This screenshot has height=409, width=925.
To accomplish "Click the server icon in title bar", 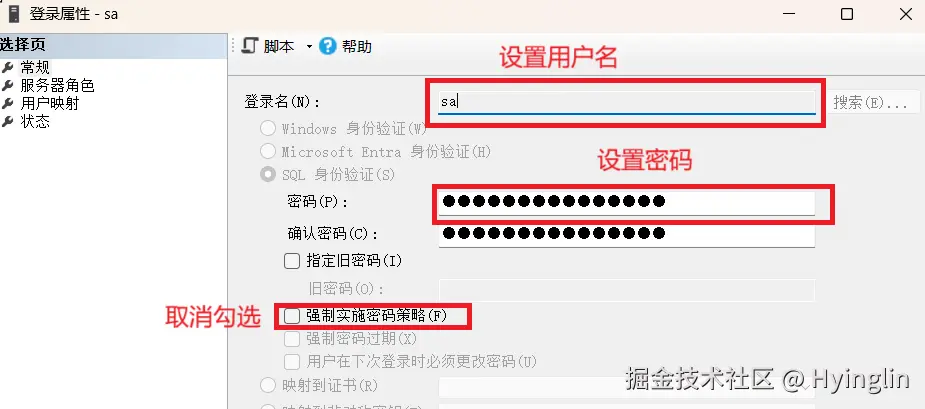I will click(x=14, y=14).
